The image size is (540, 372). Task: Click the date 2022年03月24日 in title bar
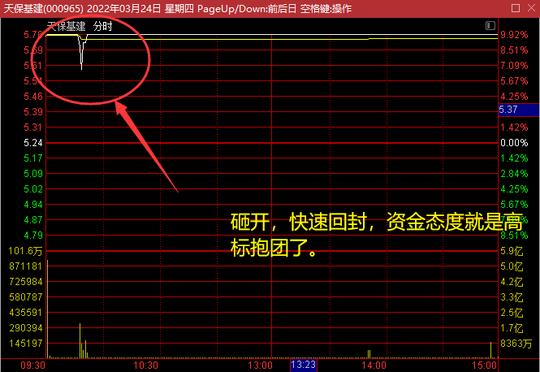click(123, 8)
